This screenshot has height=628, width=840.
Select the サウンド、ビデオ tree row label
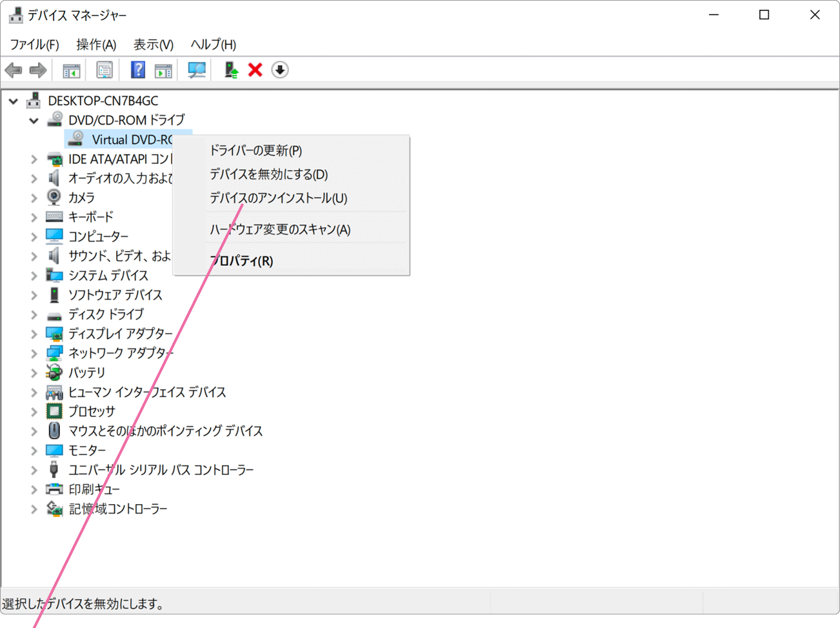pyautogui.click(x=120, y=256)
